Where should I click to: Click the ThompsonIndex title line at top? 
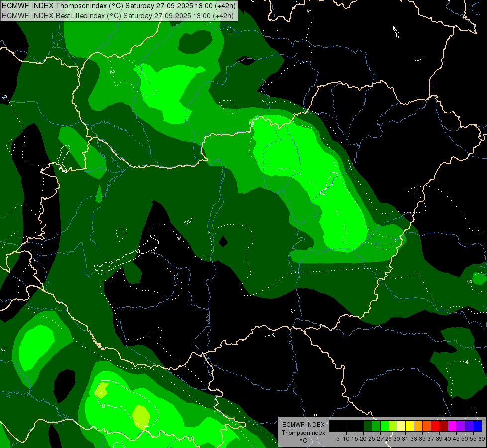click(119, 5)
